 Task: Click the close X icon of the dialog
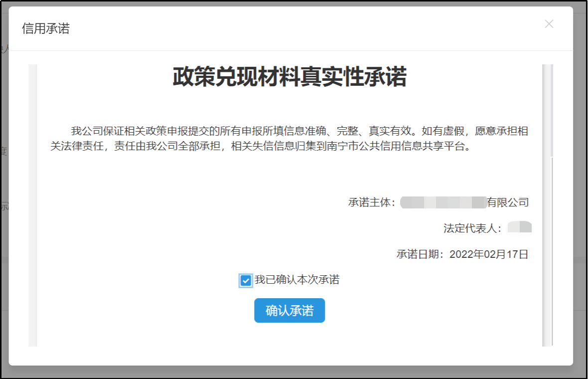click(x=549, y=23)
